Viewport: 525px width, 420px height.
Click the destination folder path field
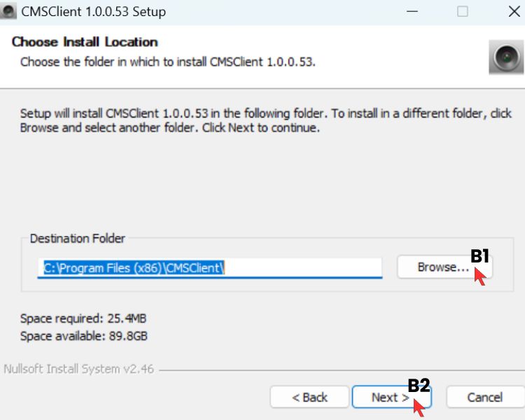point(210,267)
